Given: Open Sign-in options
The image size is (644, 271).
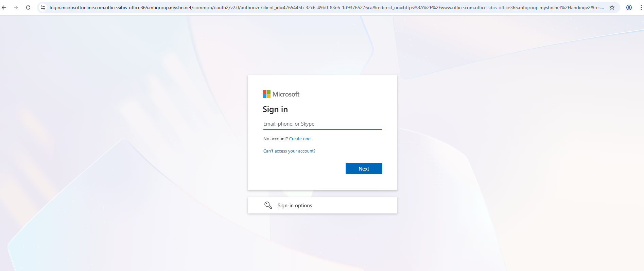Looking at the screenshot, I should (323, 205).
